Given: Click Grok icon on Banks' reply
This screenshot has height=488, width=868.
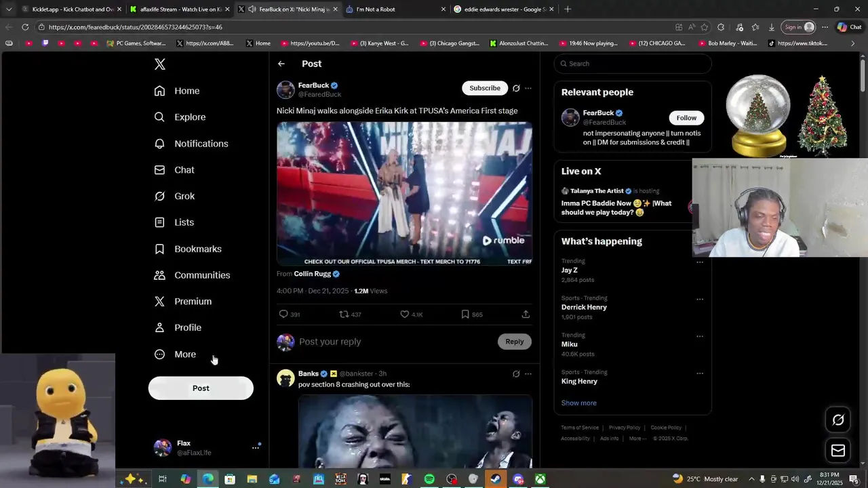Looking at the screenshot, I should 516,373.
